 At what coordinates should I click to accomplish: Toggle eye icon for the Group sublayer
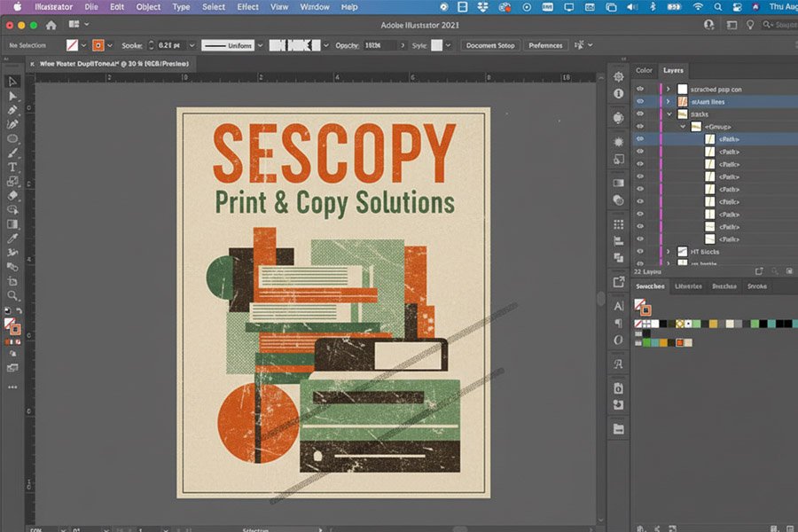click(640, 127)
